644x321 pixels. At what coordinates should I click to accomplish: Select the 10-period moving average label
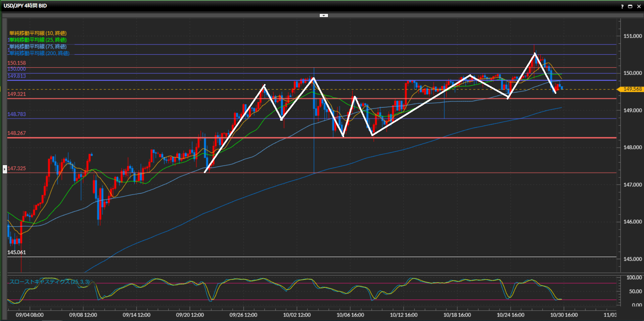(x=38, y=33)
